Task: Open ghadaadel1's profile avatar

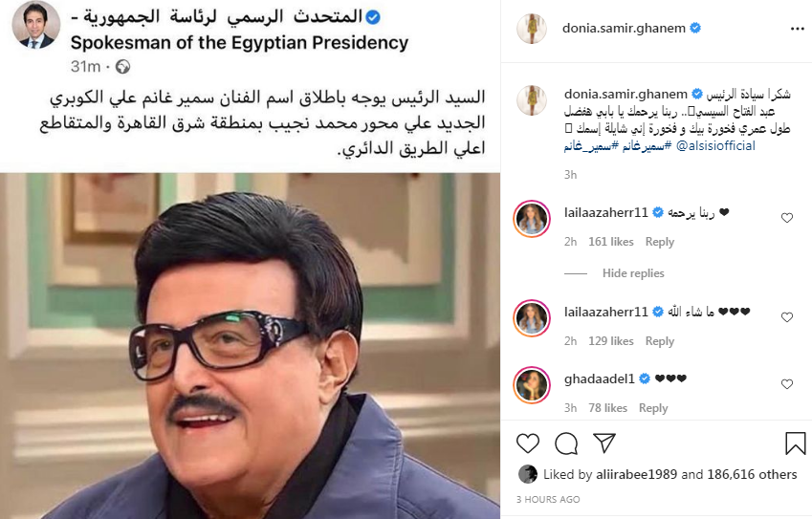Action: (532, 385)
